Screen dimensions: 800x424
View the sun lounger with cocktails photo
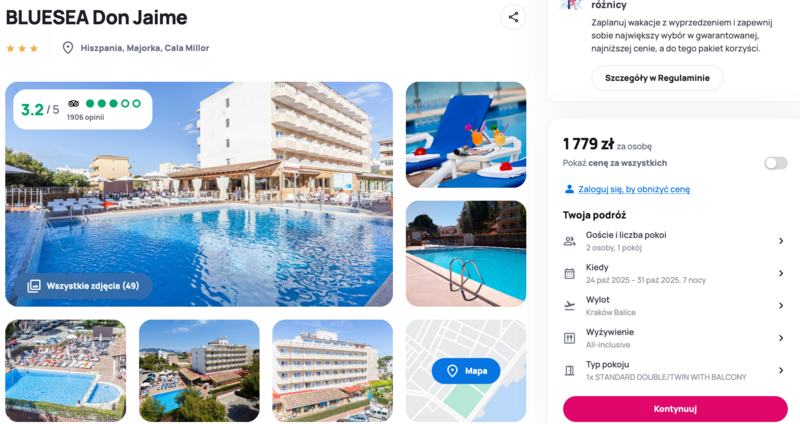(x=466, y=135)
